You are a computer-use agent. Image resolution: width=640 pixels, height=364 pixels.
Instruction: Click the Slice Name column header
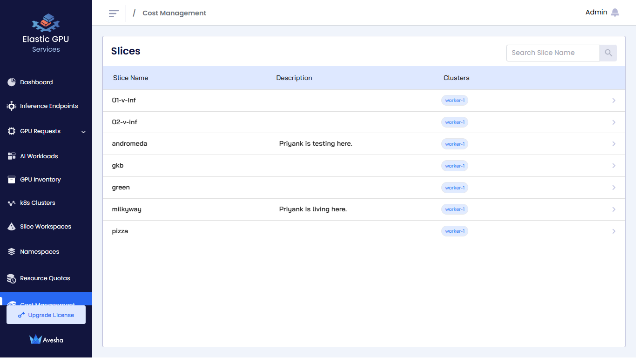coord(131,78)
